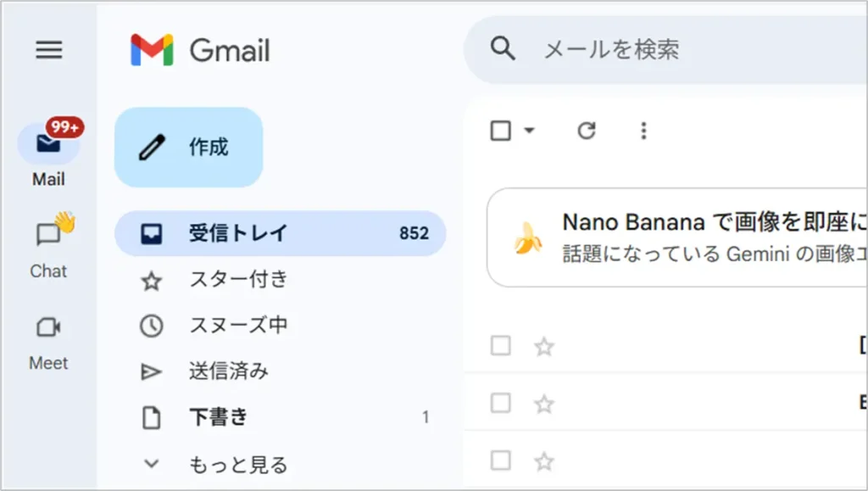Tick the second email's checkbox
868x491 pixels.
tap(501, 403)
